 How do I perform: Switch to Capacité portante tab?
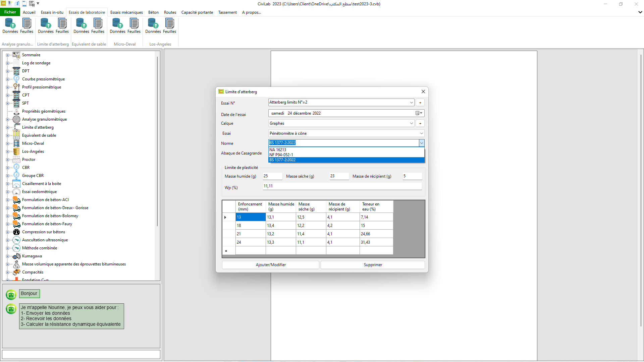click(197, 12)
